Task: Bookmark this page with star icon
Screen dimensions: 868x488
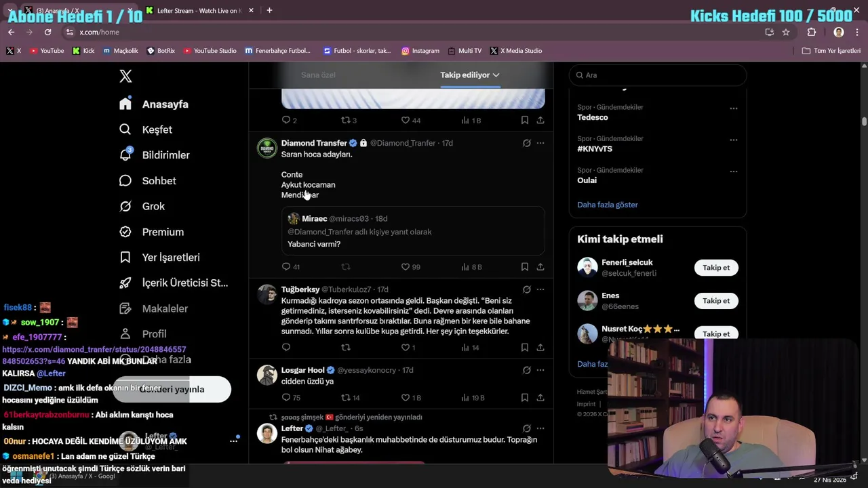Action: tap(786, 32)
